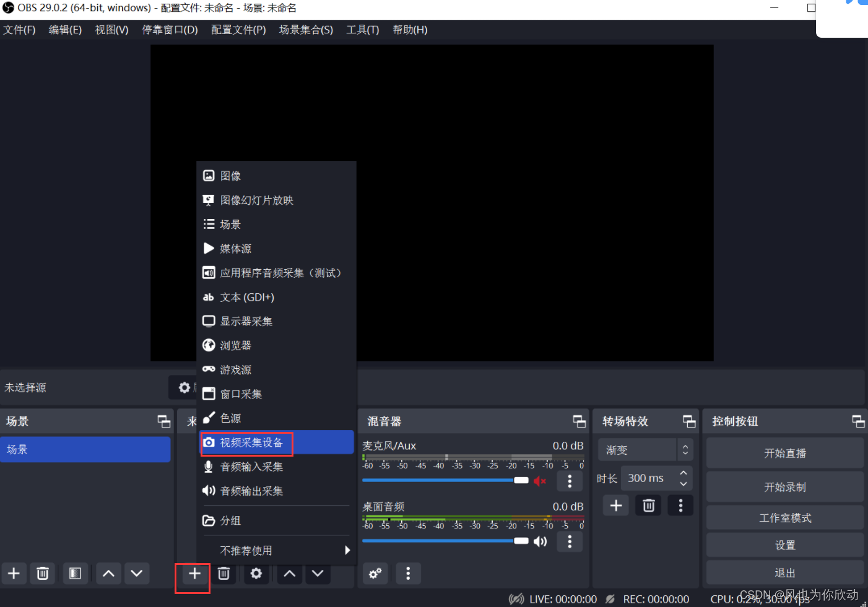Undock the 转场特效 panel
Image resolution: width=868 pixels, height=607 pixels.
pos(689,421)
